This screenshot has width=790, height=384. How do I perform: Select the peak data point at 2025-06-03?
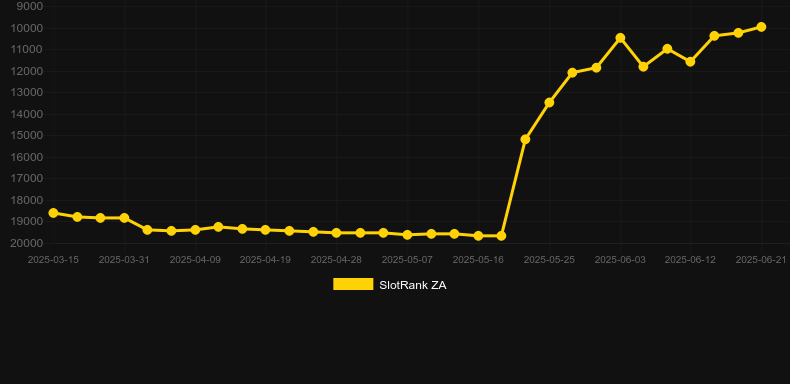pos(620,38)
